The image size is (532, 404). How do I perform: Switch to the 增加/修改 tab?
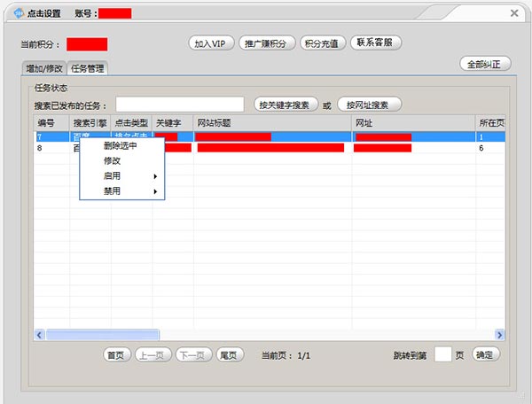click(44, 68)
